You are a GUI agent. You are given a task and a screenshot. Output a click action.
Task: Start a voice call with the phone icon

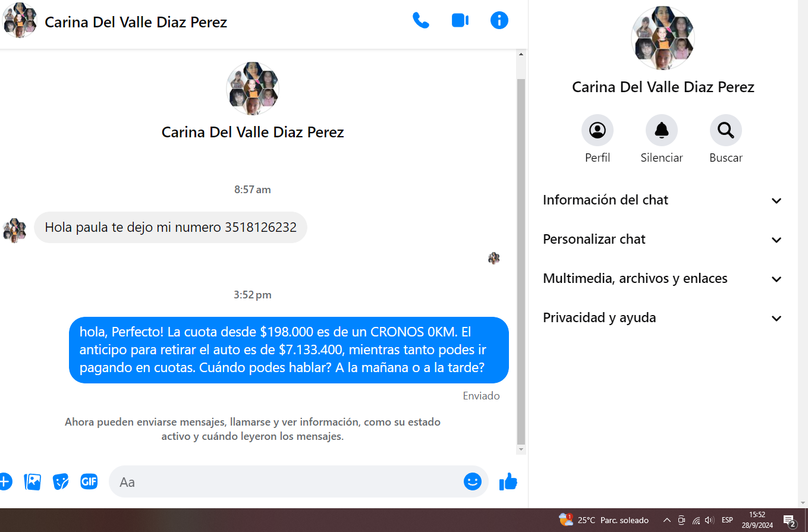(x=421, y=21)
